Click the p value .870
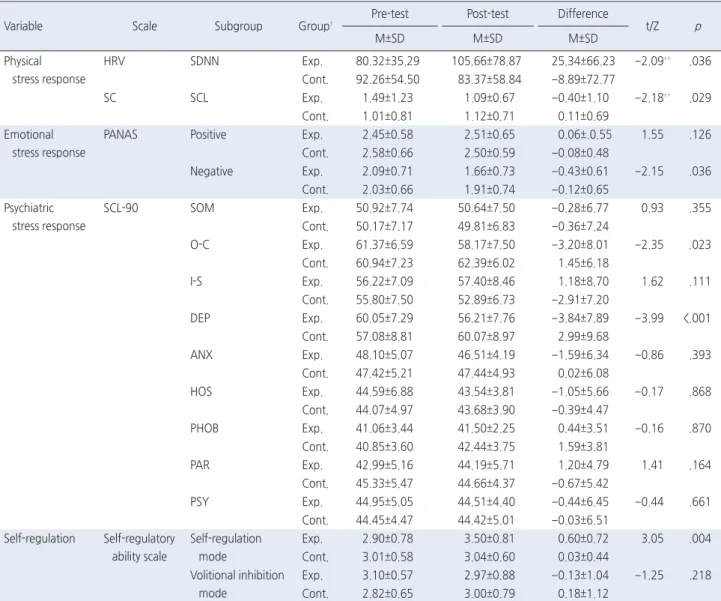 click(700, 429)
